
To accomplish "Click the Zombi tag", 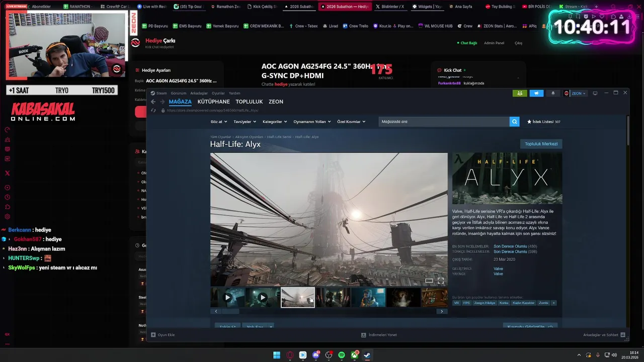I will (x=543, y=303).
